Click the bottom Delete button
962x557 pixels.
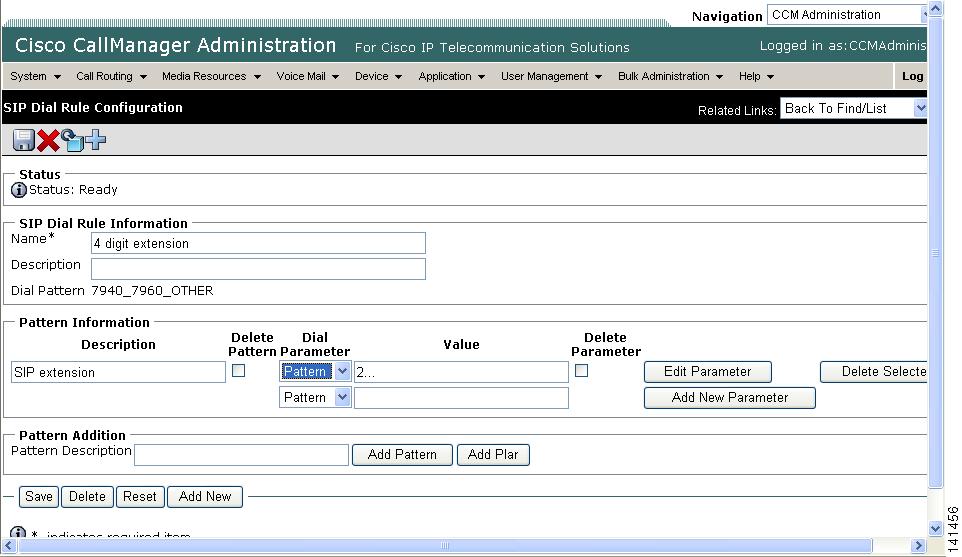point(87,497)
